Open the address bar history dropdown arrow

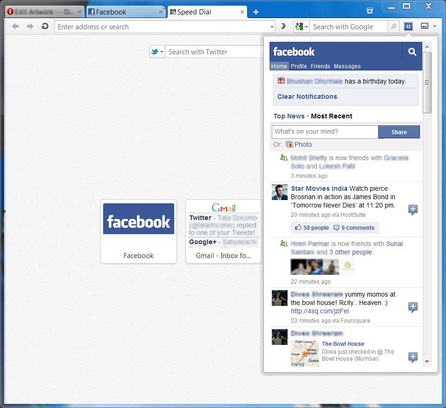click(x=272, y=27)
